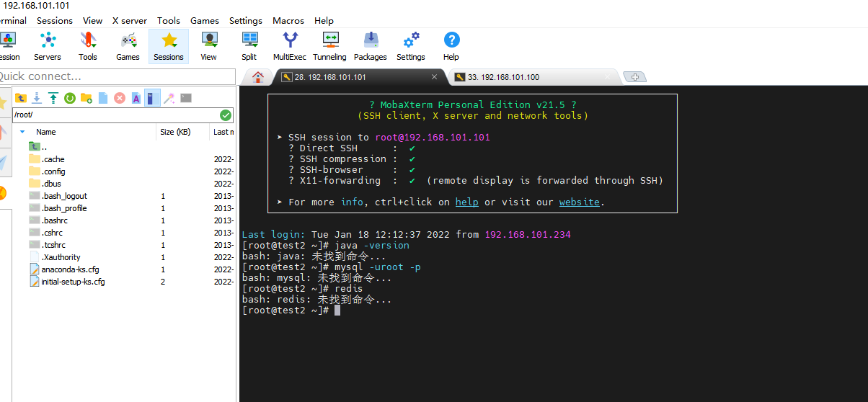Click the /root/ path field
This screenshot has width=868, height=402.
point(116,115)
